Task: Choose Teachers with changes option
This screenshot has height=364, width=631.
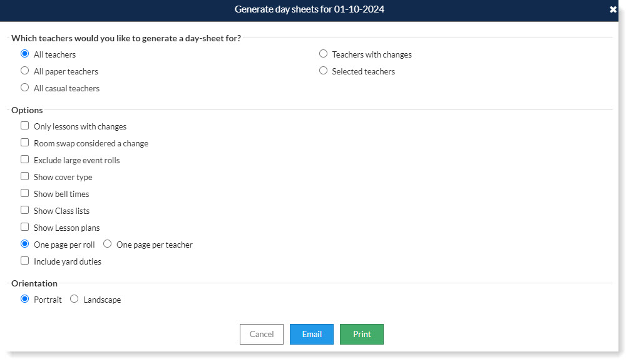Action: coord(323,54)
